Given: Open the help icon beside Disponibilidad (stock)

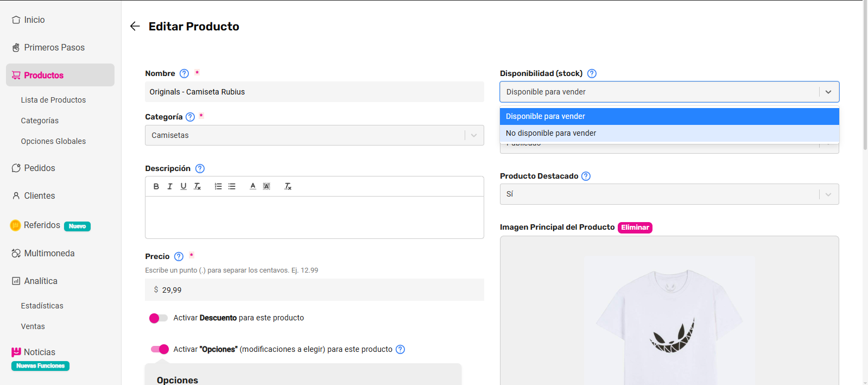Looking at the screenshot, I should pyautogui.click(x=592, y=73).
